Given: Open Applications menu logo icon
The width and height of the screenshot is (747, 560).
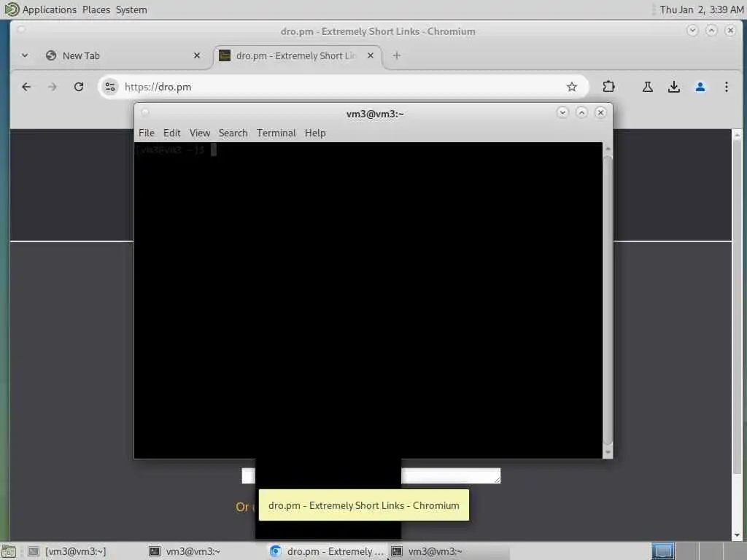Looking at the screenshot, I should pos(10,9).
